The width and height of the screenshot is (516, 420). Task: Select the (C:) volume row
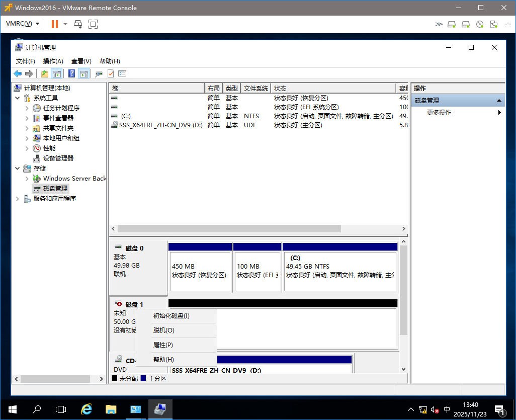coord(259,116)
